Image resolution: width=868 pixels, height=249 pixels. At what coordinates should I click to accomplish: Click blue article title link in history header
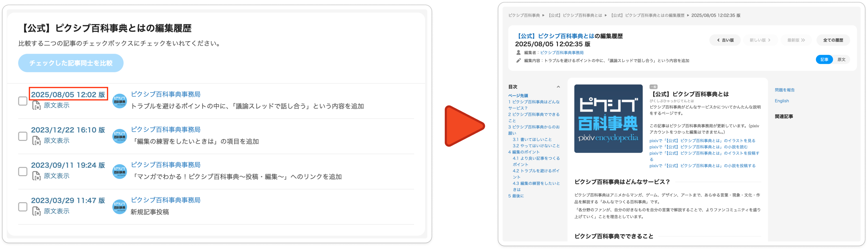tap(555, 36)
